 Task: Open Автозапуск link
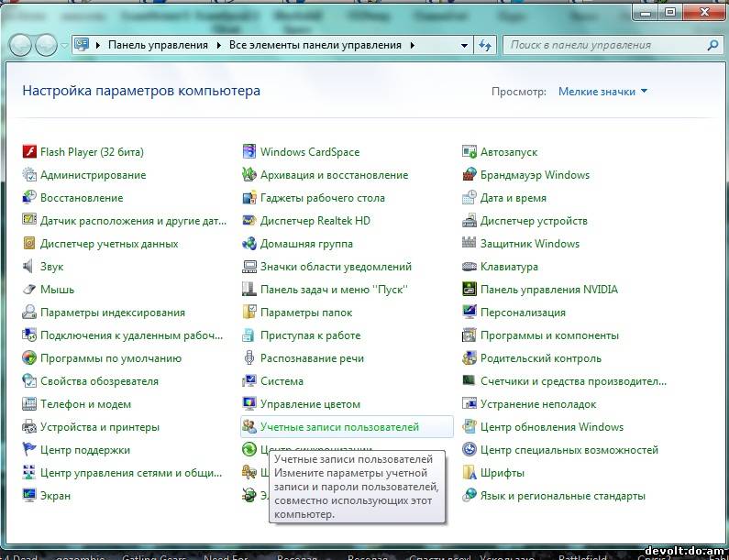[509, 152]
